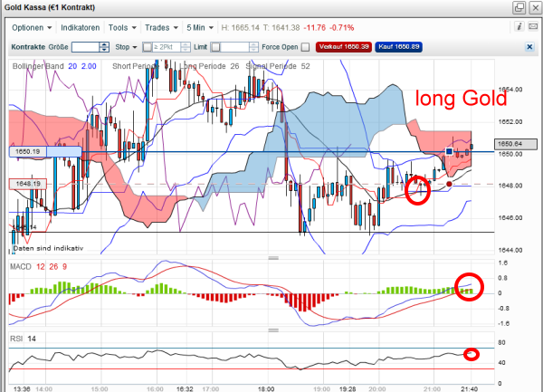Open the Stop type dropdown
The width and height of the screenshot is (543, 392).
pyautogui.click(x=126, y=47)
